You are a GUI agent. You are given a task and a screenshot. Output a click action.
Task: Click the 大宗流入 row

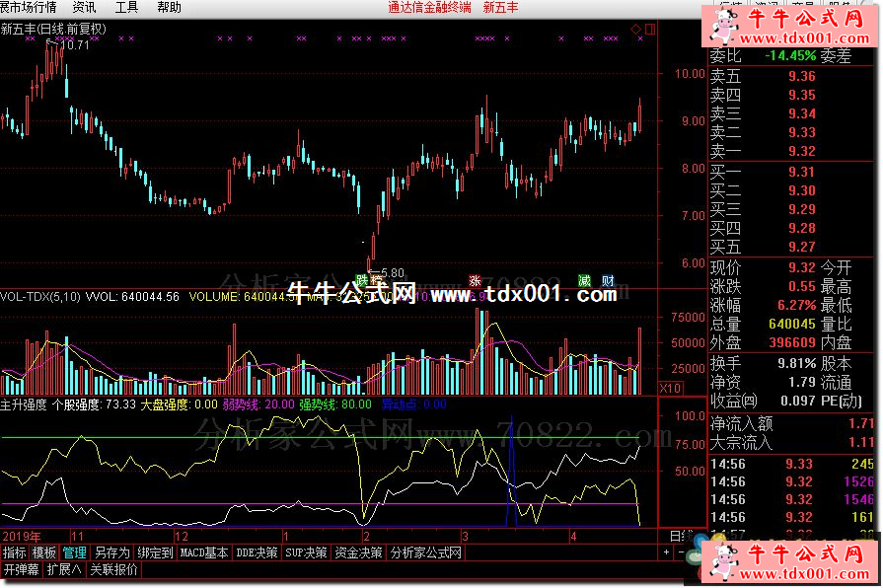click(x=792, y=443)
